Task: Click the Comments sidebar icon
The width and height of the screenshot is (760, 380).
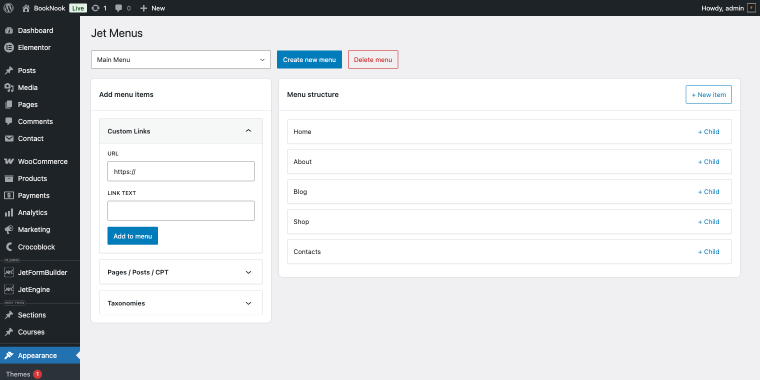Action: (9, 121)
